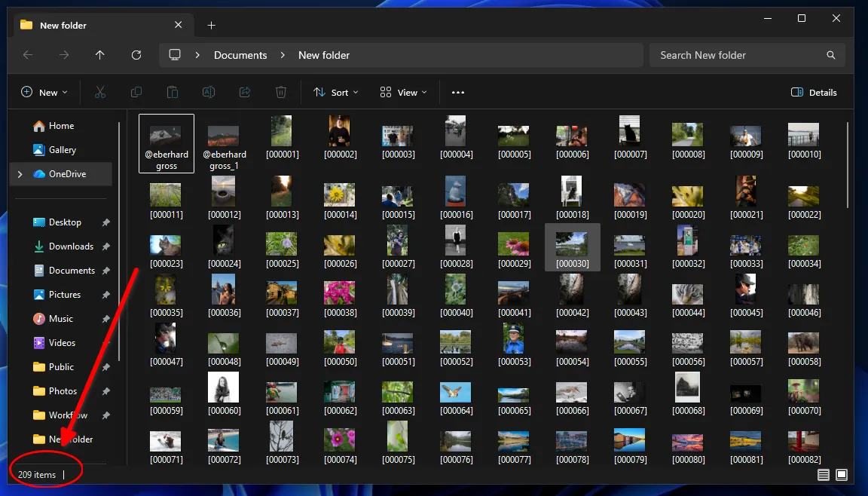
Task: Copy the selected item via toolbar
Action: [136, 92]
